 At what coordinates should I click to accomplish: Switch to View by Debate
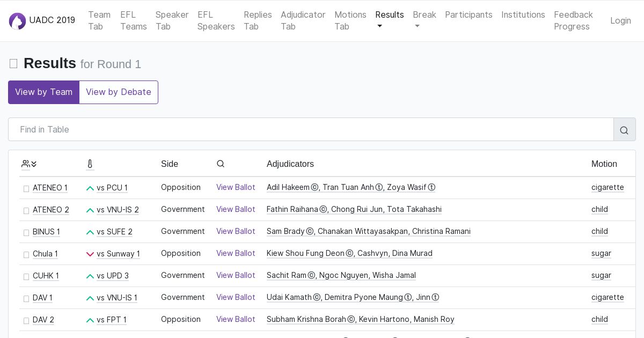coord(119,92)
